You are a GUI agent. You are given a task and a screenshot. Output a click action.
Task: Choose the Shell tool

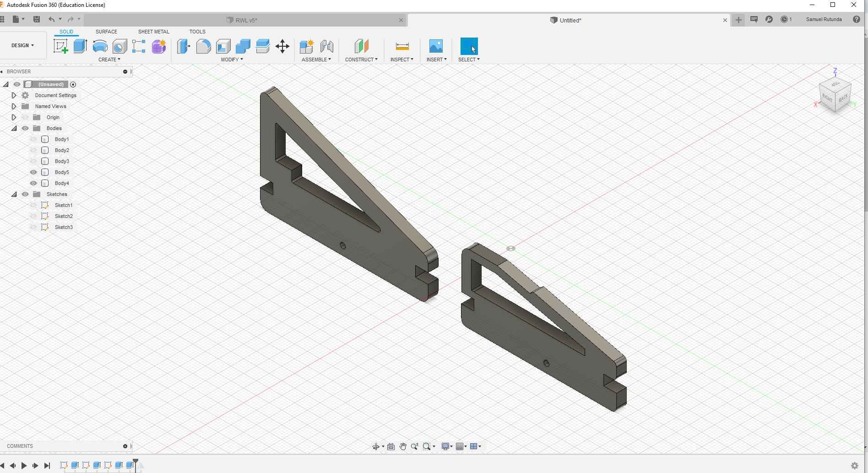pyautogui.click(x=223, y=46)
